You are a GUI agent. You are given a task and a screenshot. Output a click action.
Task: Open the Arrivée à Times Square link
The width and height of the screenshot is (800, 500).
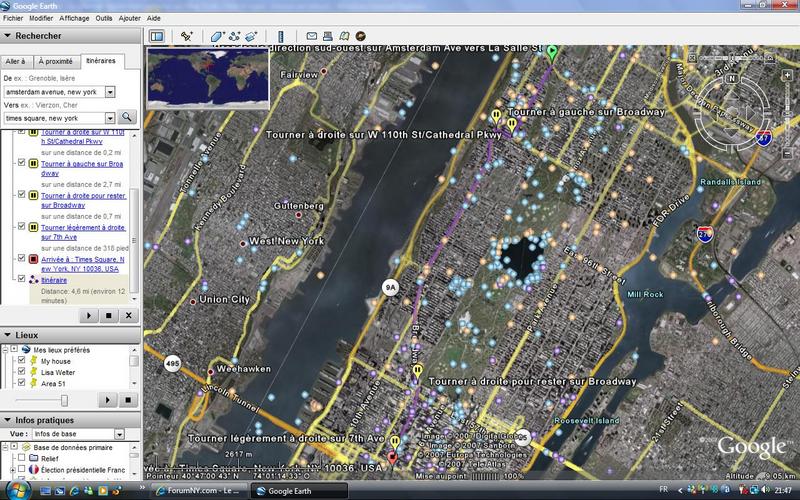83,264
